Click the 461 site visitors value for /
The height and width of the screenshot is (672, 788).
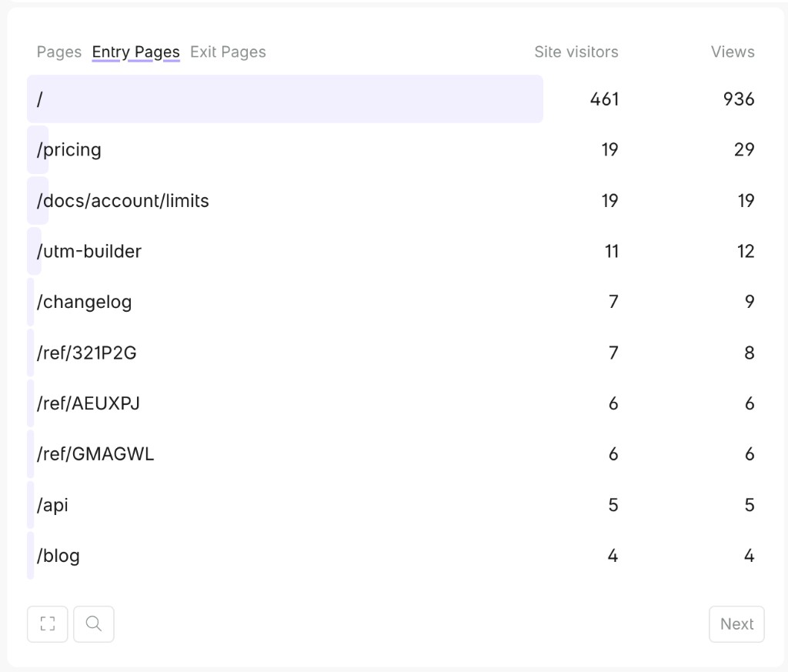click(x=603, y=99)
